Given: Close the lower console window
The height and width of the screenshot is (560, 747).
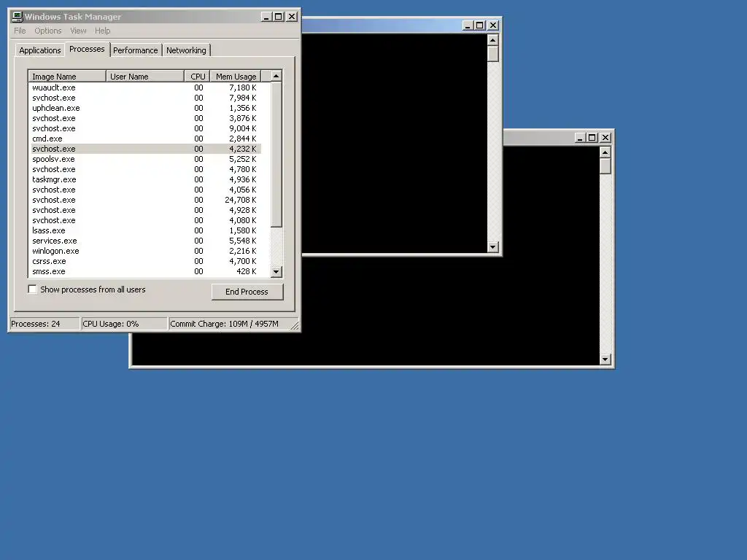Looking at the screenshot, I should point(605,138).
